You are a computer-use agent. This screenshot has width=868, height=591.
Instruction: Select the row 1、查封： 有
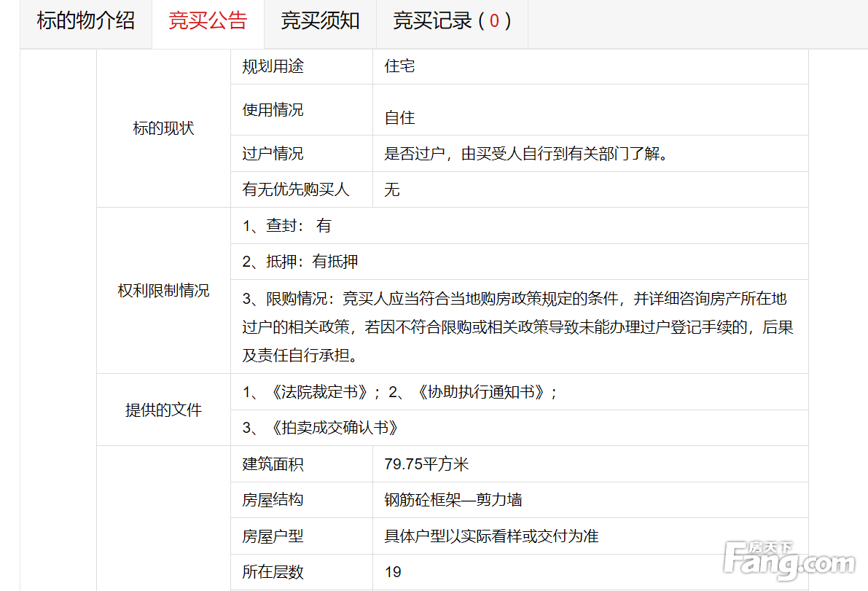[519, 226]
